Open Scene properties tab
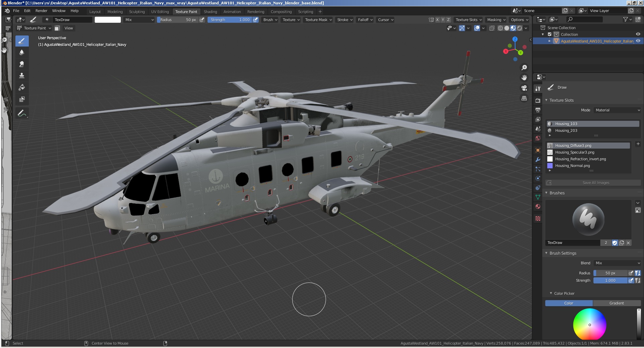Image resolution: width=644 pixels, height=348 pixels. point(538,128)
